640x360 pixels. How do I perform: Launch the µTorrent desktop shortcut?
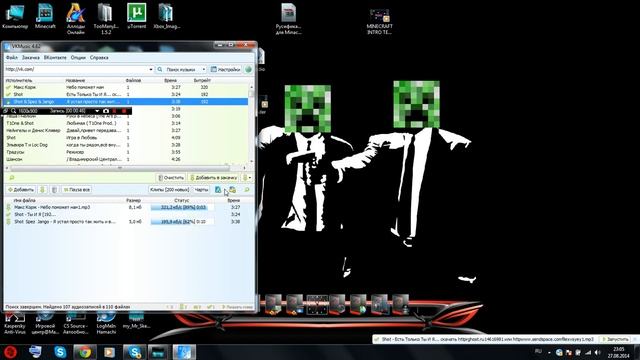click(x=136, y=16)
